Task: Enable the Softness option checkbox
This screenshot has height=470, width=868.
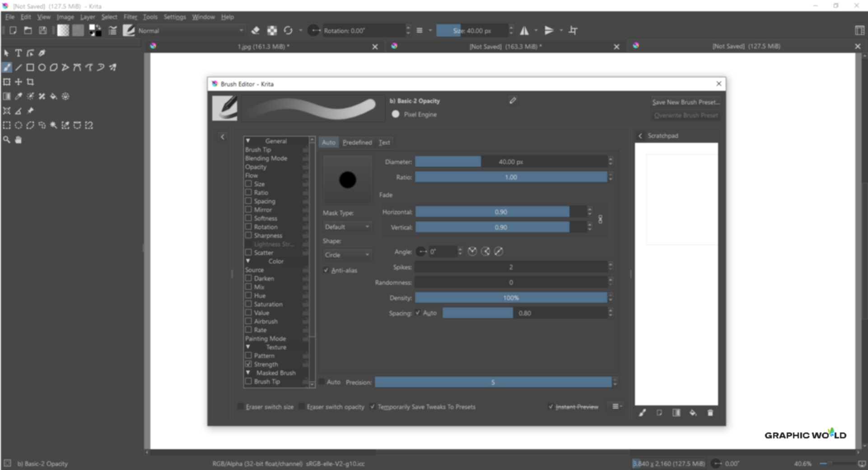Action: [248, 218]
